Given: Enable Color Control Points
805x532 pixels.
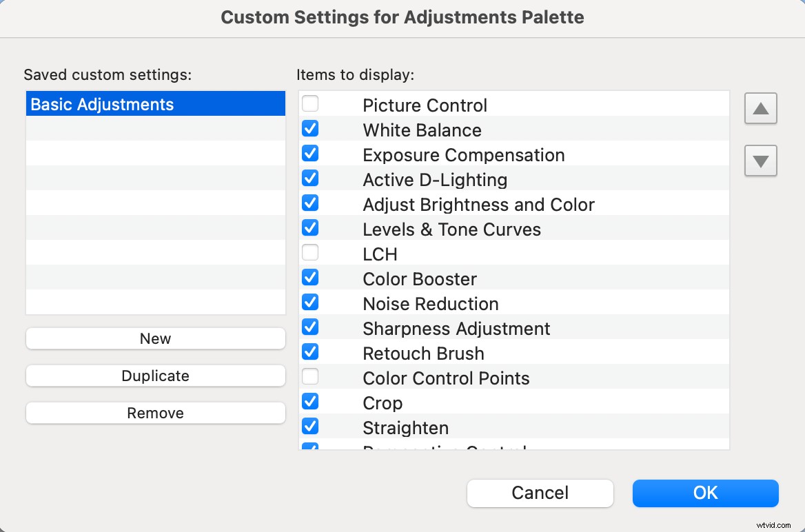Looking at the screenshot, I should click(x=310, y=376).
